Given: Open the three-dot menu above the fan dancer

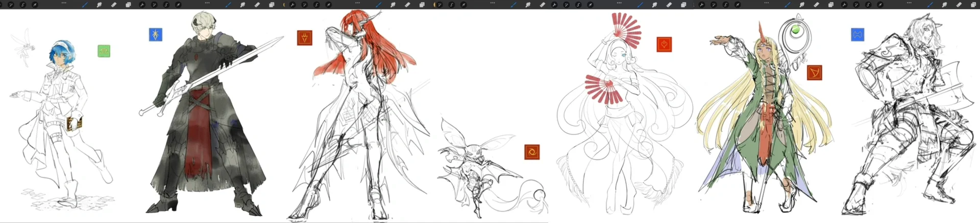Looking at the screenshot, I should (x=619, y=3).
